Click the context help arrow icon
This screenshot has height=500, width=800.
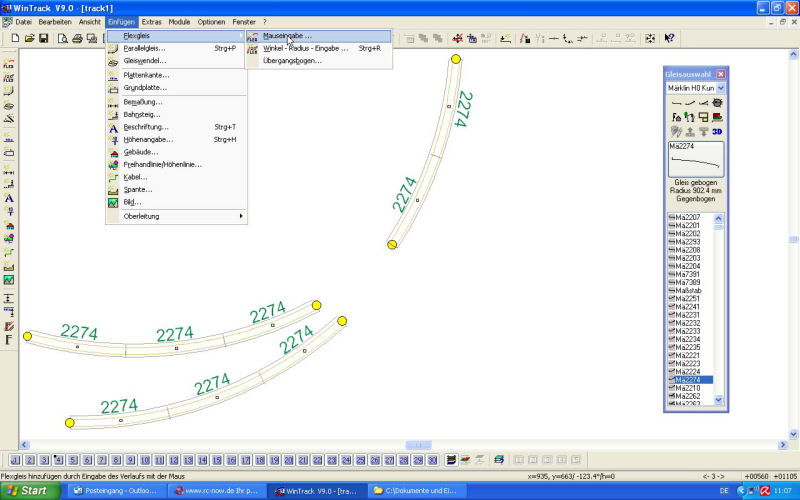tap(669, 38)
